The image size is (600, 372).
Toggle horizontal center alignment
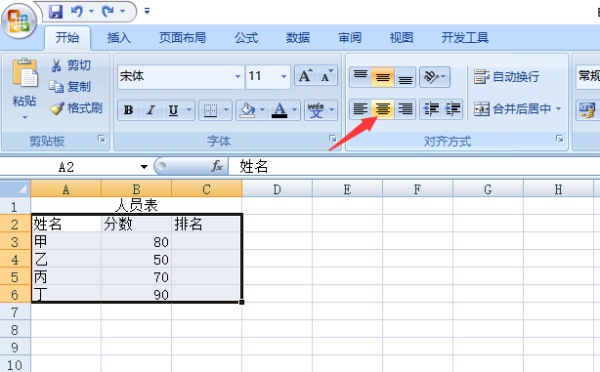point(383,109)
